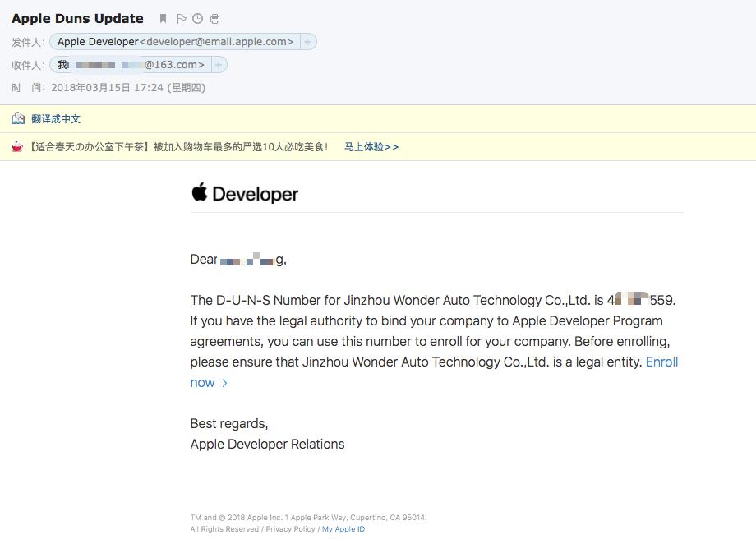Flag this email with the flag icon
This screenshot has width=756, height=544.
click(182, 19)
